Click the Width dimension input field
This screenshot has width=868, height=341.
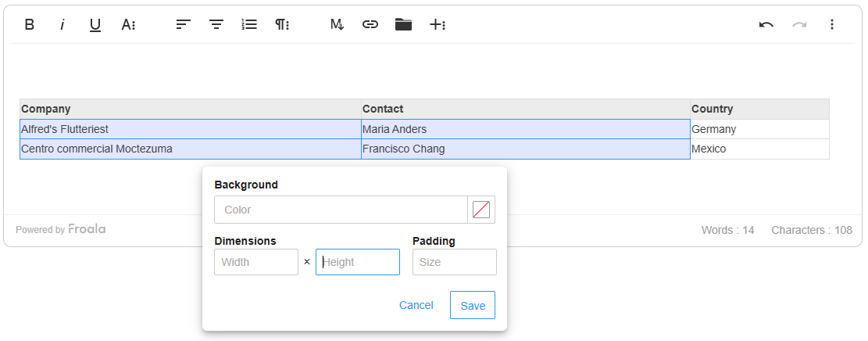pos(256,262)
